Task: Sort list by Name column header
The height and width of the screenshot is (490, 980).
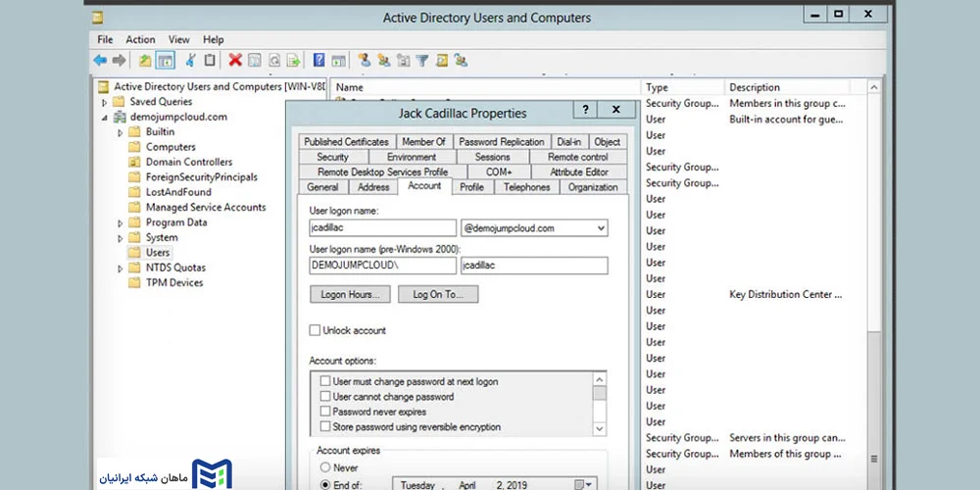Action: click(x=485, y=87)
